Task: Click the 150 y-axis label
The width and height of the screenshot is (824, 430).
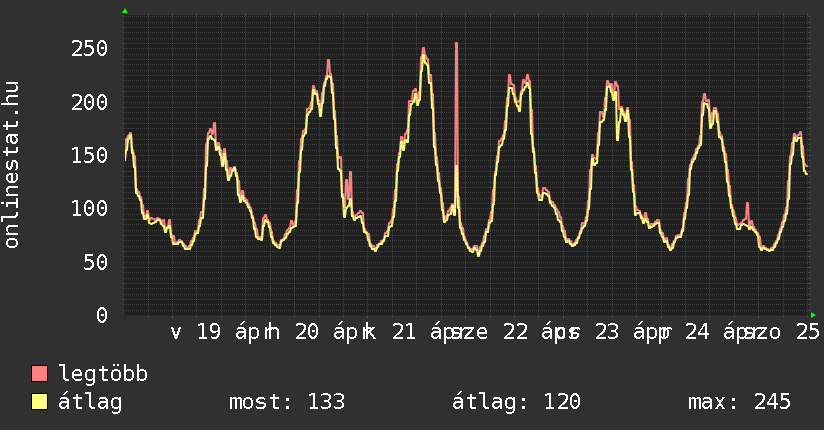Action: tap(89, 155)
